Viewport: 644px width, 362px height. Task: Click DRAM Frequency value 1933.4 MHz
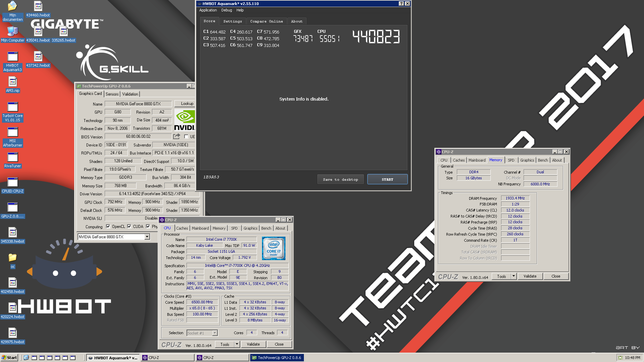tap(515, 198)
